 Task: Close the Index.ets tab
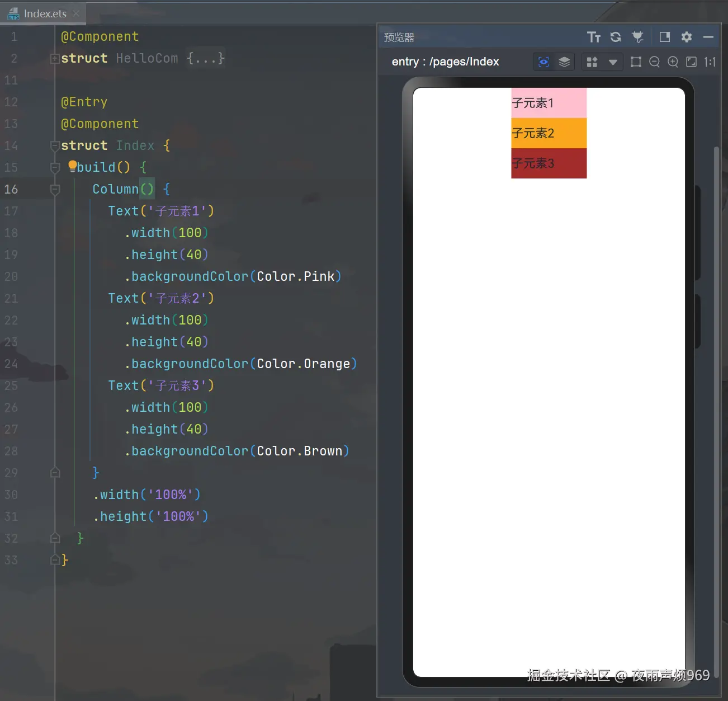point(76,13)
